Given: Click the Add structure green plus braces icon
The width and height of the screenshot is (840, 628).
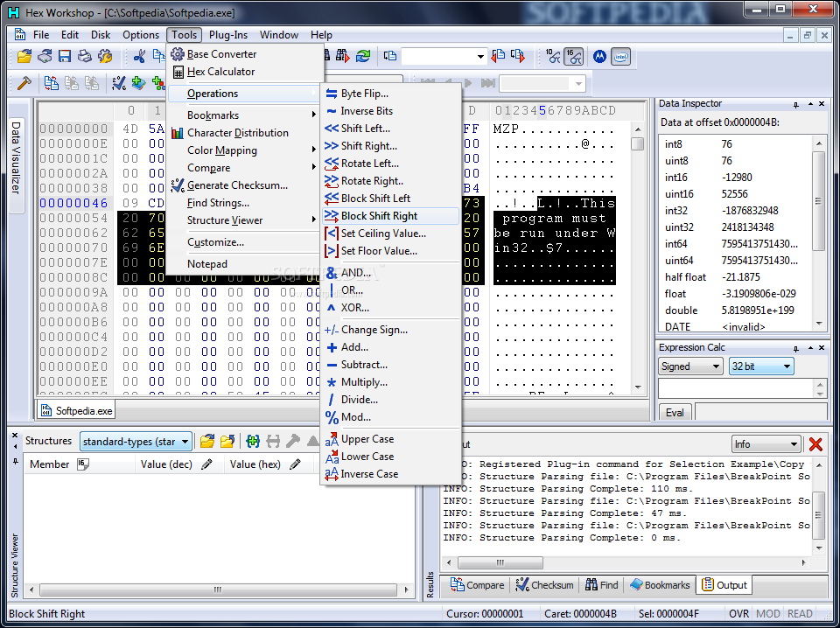Looking at the screenshot, I should pos(253,441).
